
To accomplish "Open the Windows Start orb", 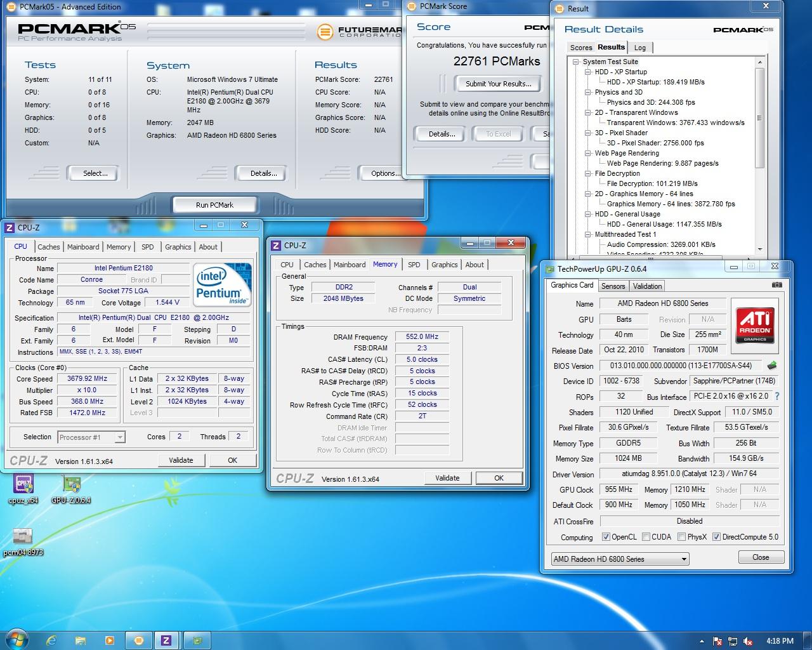I will 17,640.
